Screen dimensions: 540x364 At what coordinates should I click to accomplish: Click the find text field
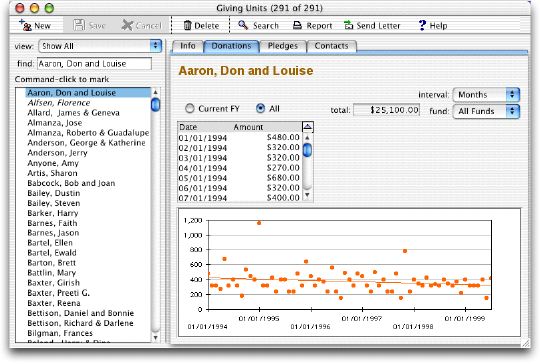(x=94, y=64)
